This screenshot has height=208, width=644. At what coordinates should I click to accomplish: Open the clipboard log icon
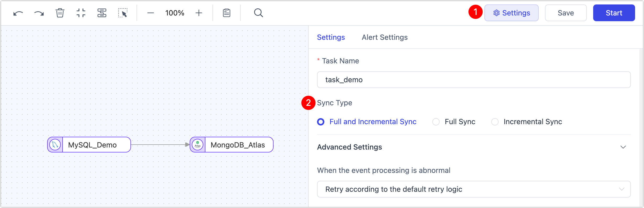point(227,13)
